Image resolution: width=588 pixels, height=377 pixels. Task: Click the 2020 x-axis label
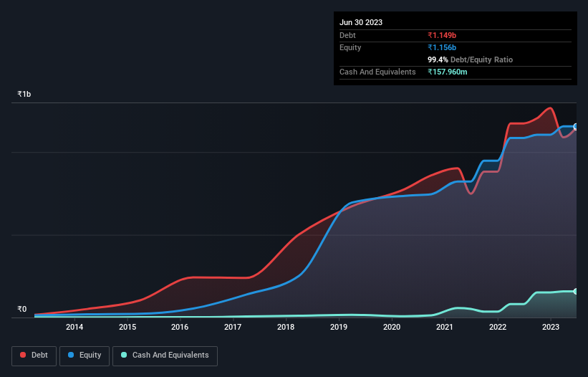click(x=392, y=327)
